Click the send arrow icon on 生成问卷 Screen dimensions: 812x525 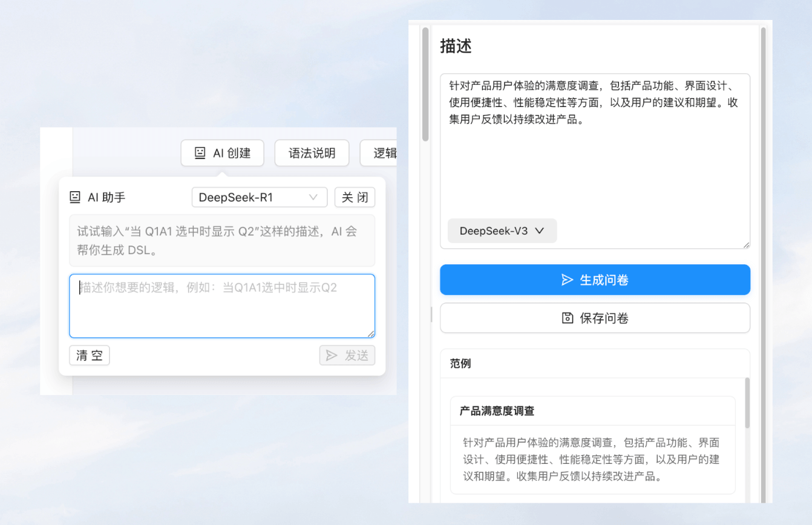[x=567, y=279]
